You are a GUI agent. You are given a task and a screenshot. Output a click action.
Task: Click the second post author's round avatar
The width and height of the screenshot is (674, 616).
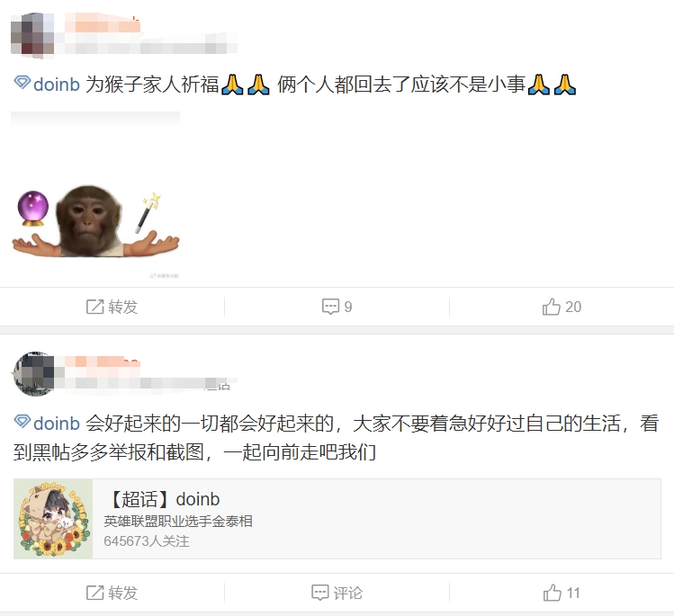point(34,374)
